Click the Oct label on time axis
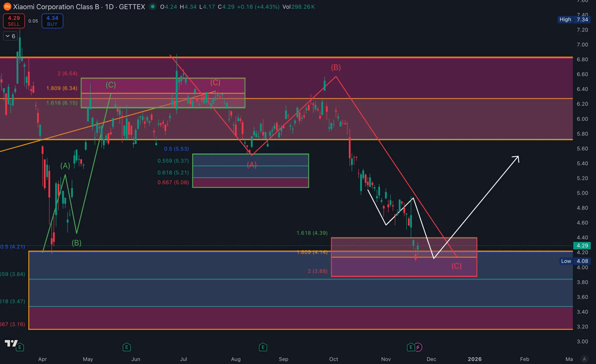Image resolution: width=596 pixels, height=364 pixels. point(334,359)
